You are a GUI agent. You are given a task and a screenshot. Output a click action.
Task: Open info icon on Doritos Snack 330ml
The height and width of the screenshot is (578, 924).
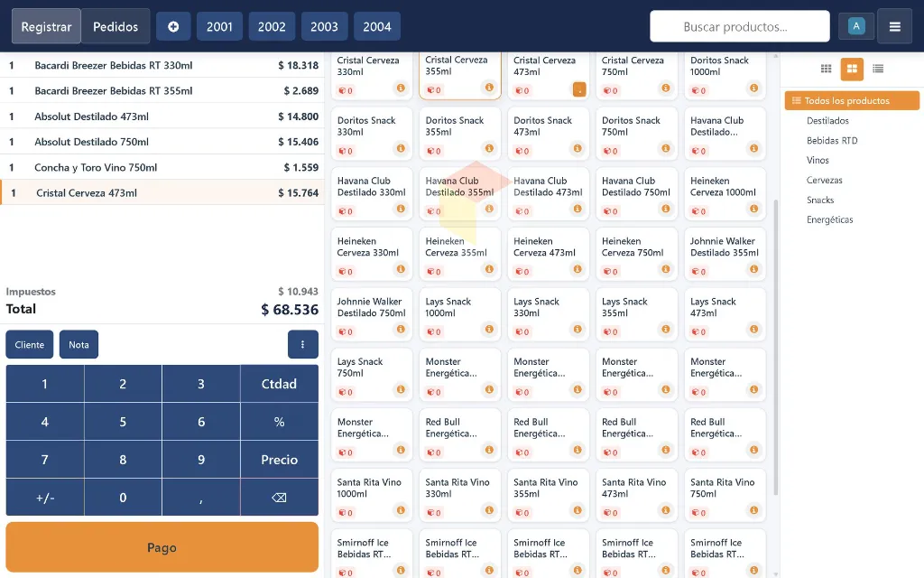click(x=401, y=149)
